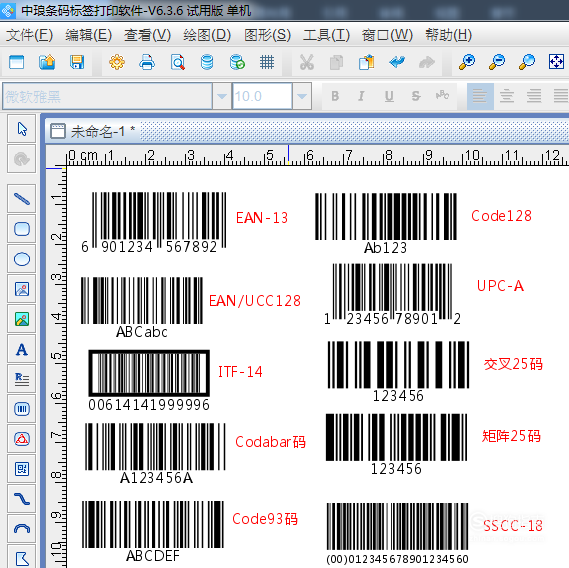Select the ITF-14 barcode with frame
Viewport: 569px width, 568px height.
pos(149,380)
